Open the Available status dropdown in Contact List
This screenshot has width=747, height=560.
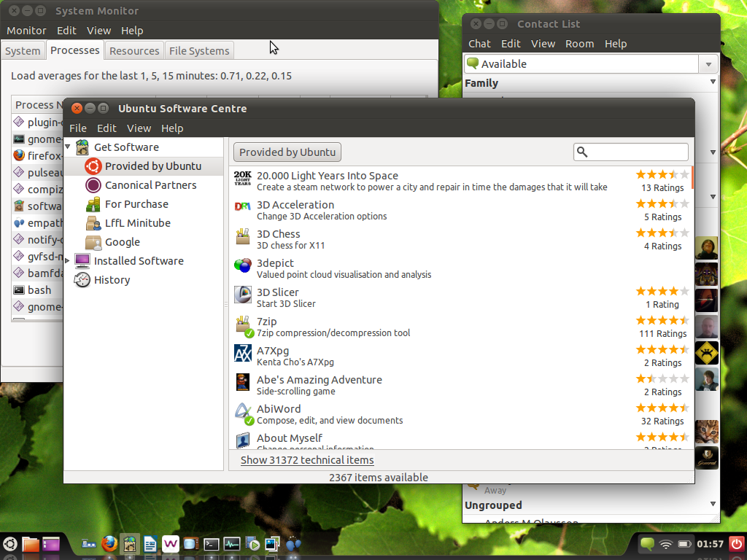coord(708,64)
